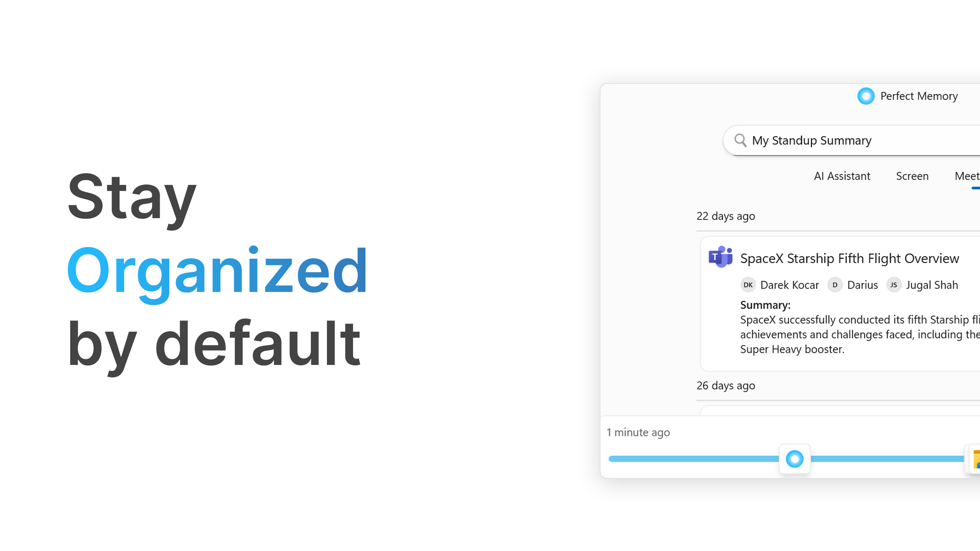Click the JS avatar badge
This screenshot has width=980, height=551.
893,285
